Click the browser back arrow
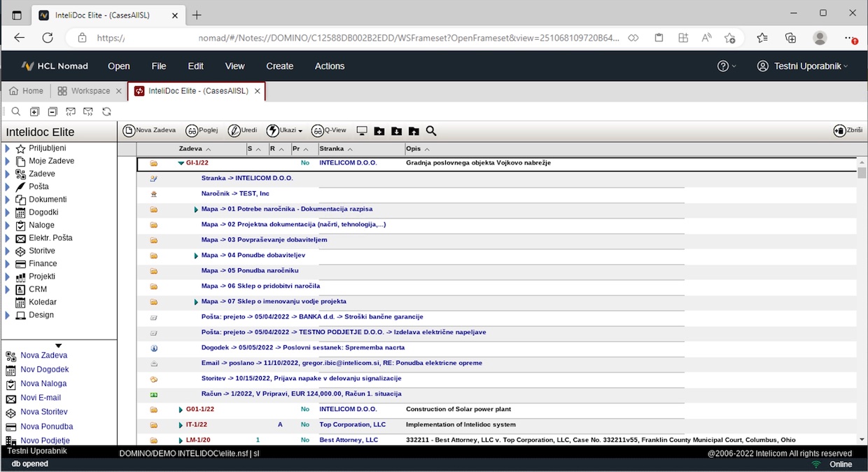 coord(19,38)
